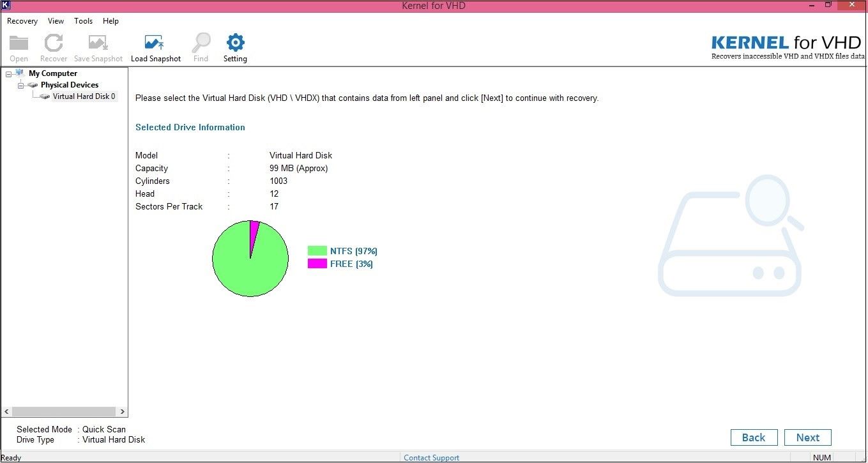Click the Open folder toolbar icon

click(19, 43)
